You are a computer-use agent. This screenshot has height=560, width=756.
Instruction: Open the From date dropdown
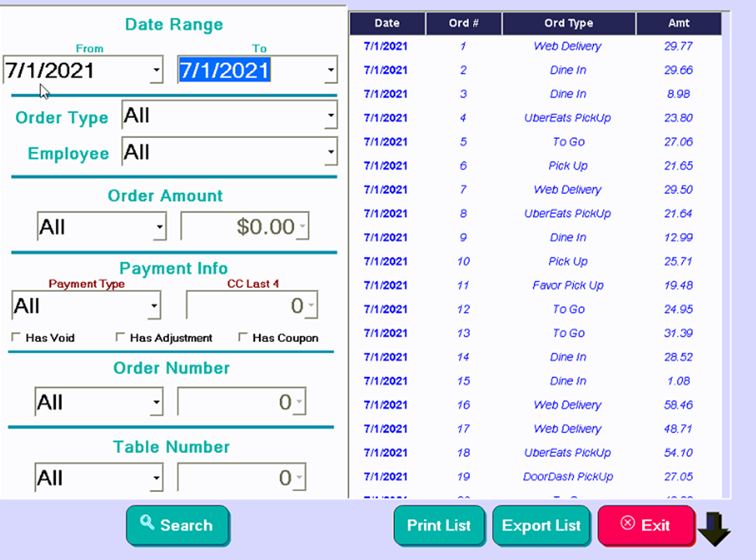157,70
